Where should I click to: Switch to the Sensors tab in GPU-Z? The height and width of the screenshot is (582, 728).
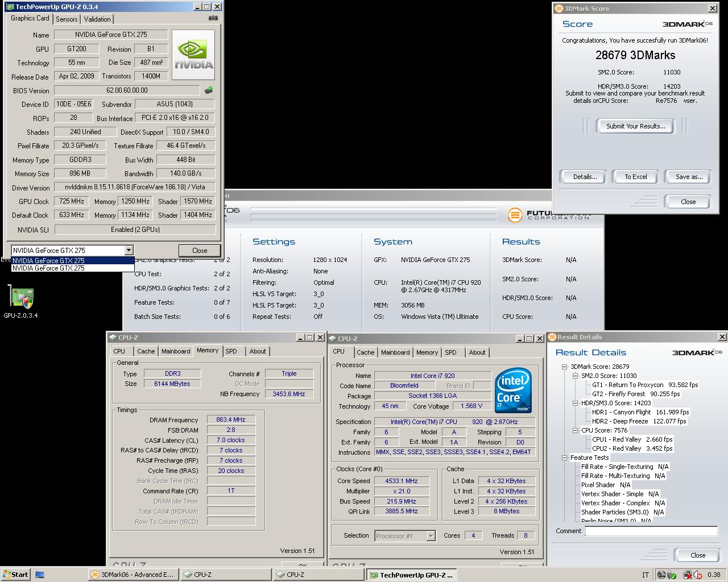[67, 19]
